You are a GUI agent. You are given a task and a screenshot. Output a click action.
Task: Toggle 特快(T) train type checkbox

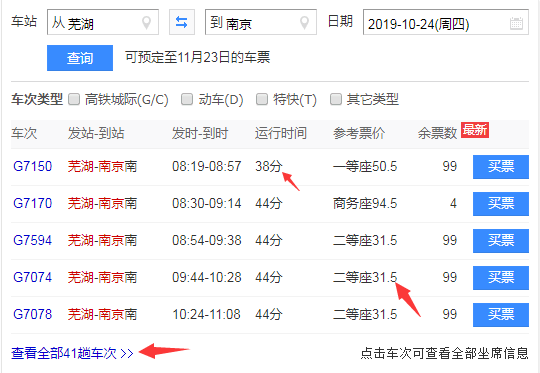pyautogui.click(x=262, y=99)
